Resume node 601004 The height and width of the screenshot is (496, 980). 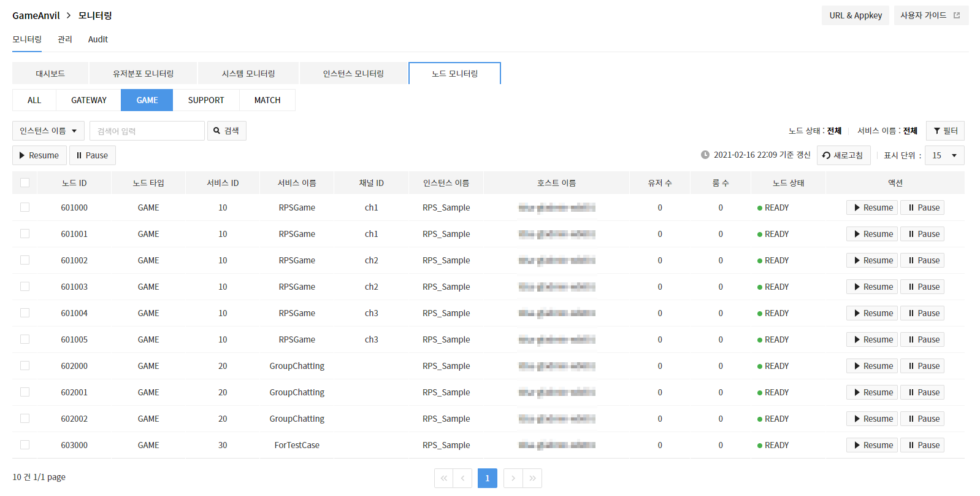tap(872, 313)
